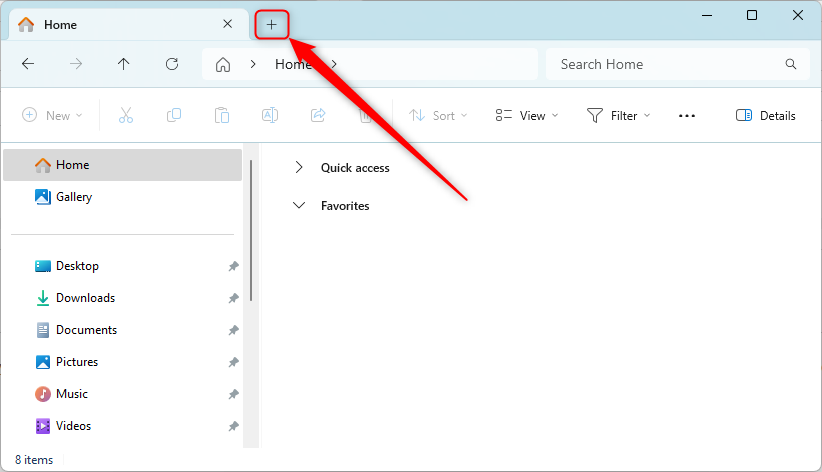Open the Desktop folder in sidebar
822x472 pixels.
coord(67,266)
